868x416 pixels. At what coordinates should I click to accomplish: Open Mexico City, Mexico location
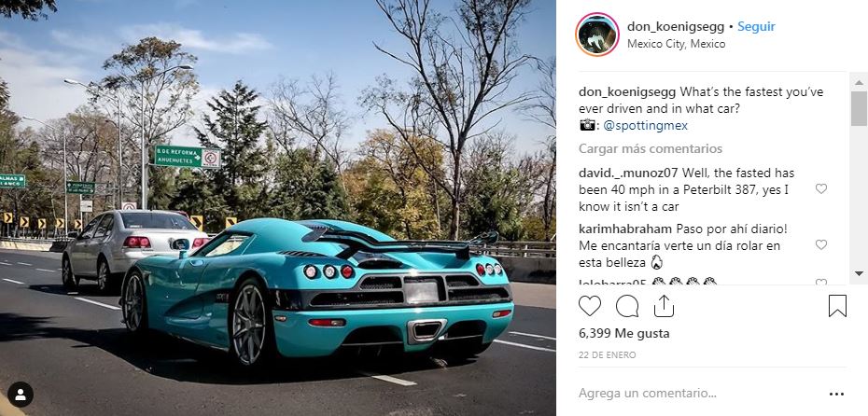677,44
